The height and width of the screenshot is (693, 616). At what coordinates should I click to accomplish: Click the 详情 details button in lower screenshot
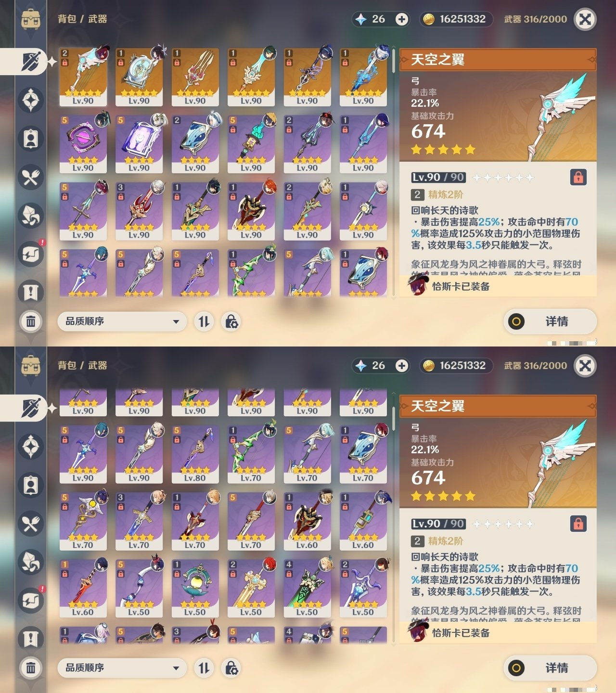550,668
